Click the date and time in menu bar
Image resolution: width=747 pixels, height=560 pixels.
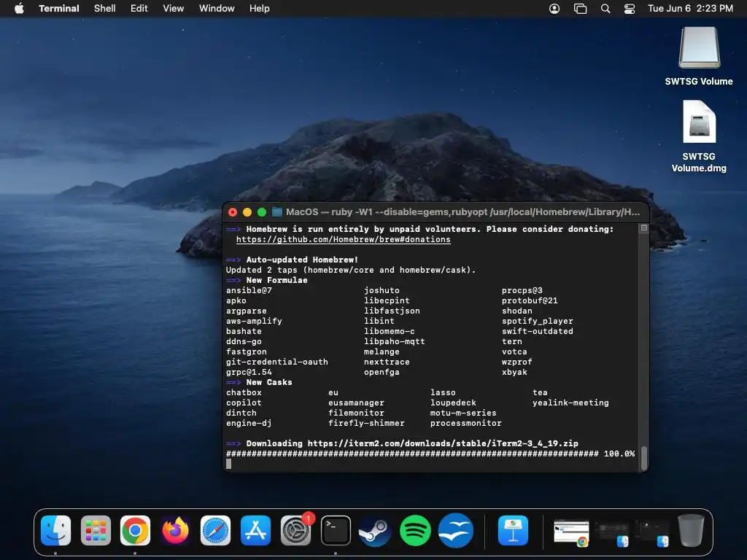point(690,9)
